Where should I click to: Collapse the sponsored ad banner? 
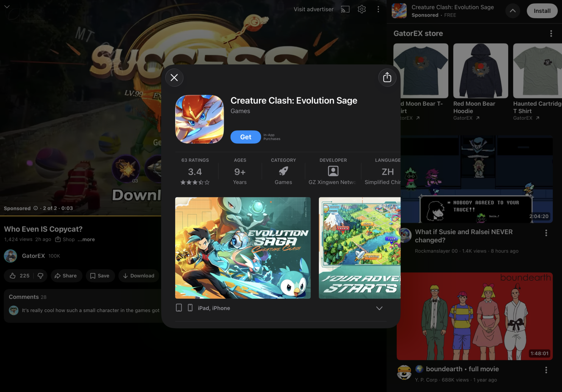coord(513,11)
